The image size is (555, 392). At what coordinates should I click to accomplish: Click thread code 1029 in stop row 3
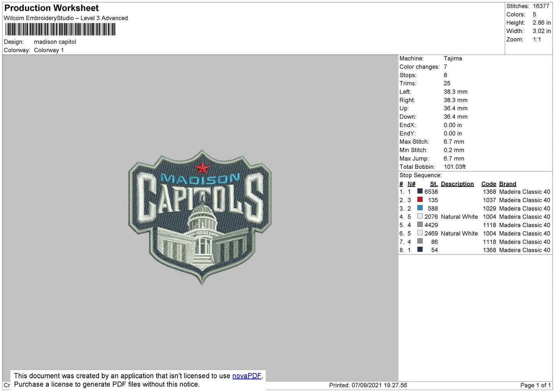(489, 208)
